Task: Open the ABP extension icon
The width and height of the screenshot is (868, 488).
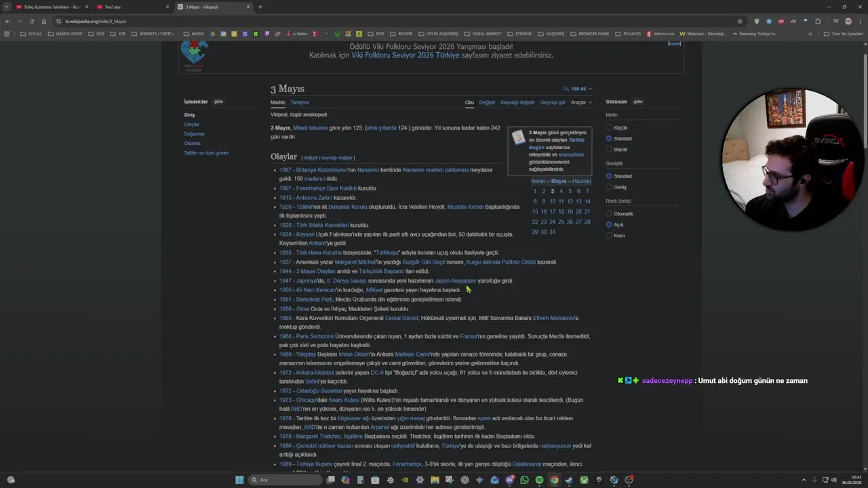Action: [x=781, y=21]
